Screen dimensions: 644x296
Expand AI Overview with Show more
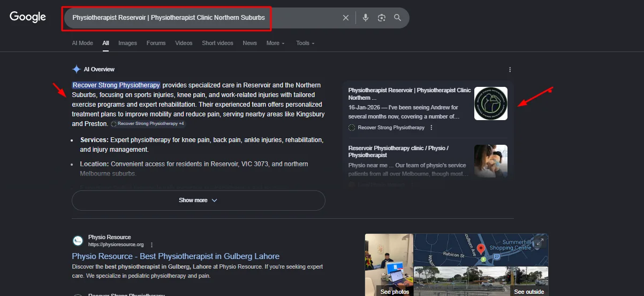(198, 200)
